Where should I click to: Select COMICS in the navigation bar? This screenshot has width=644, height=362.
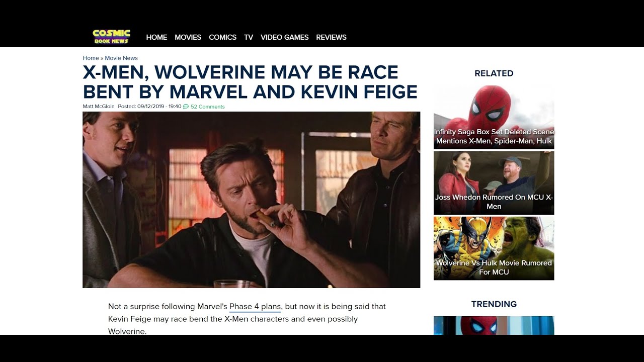pos(222,37)
